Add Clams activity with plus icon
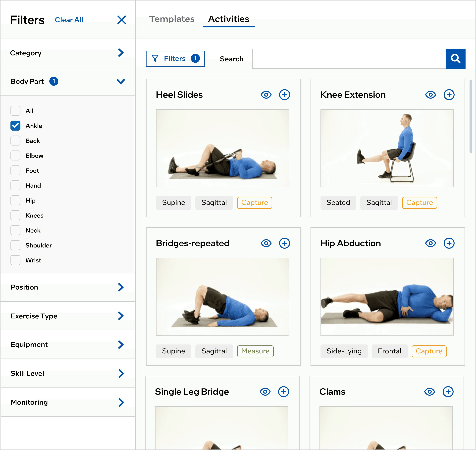The height and width of the screenshot is (450, 476). click(448, 392)
